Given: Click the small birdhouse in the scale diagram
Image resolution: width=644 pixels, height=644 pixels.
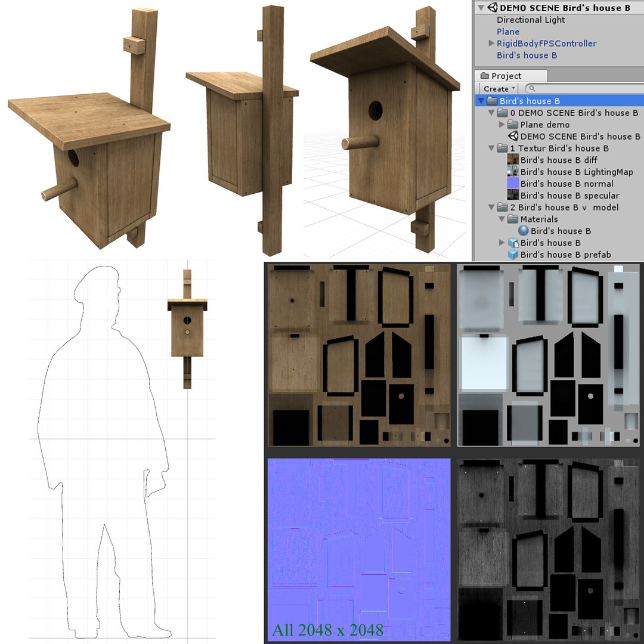Looking at the screenshot, I should coord(187,329).
